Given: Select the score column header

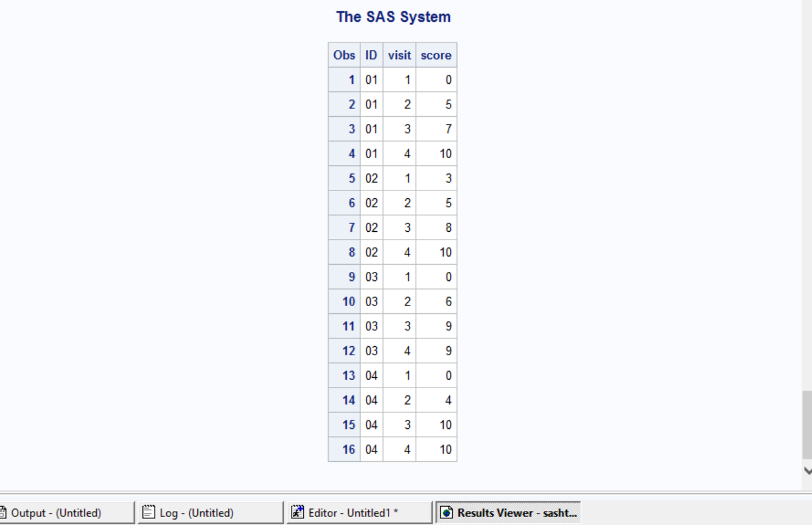Looking at the screenshot, I should [436, 55].
